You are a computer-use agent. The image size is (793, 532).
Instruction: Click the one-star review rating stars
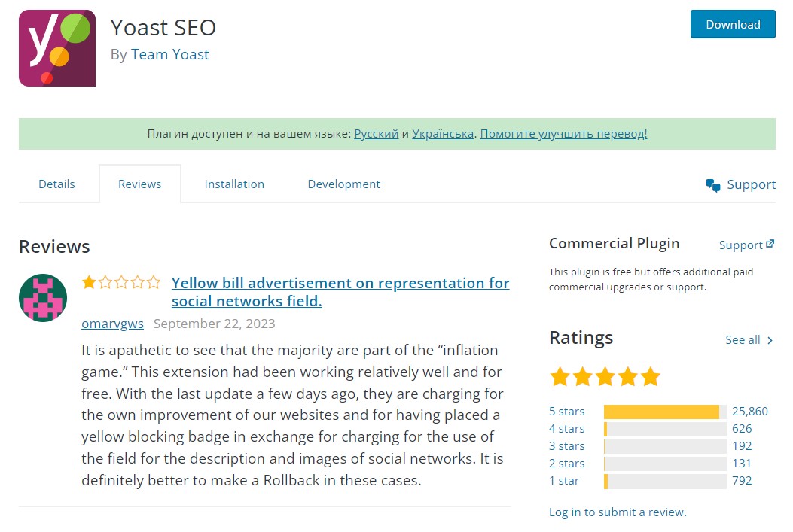point(121,282)
